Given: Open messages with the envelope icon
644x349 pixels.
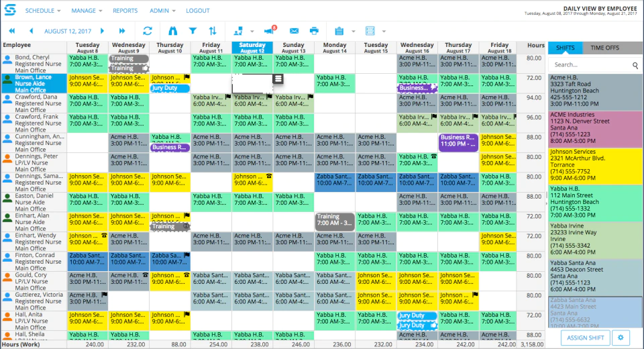Looking at the screenshot, I should pyautogui.click(x=294, y=31).
